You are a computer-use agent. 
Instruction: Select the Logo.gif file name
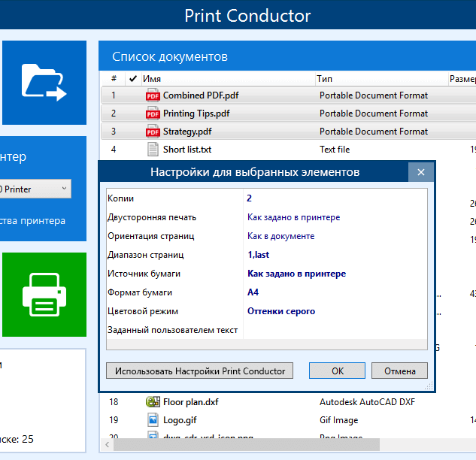180,420
